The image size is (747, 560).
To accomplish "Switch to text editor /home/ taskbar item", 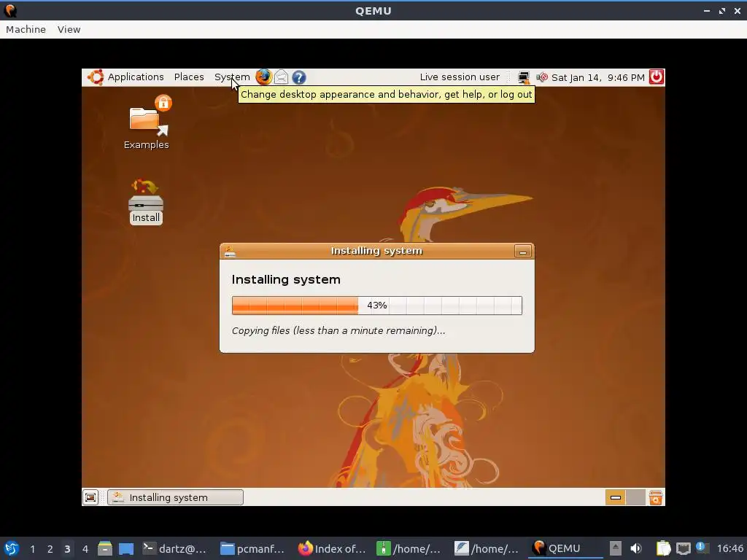I will [487, 548].
